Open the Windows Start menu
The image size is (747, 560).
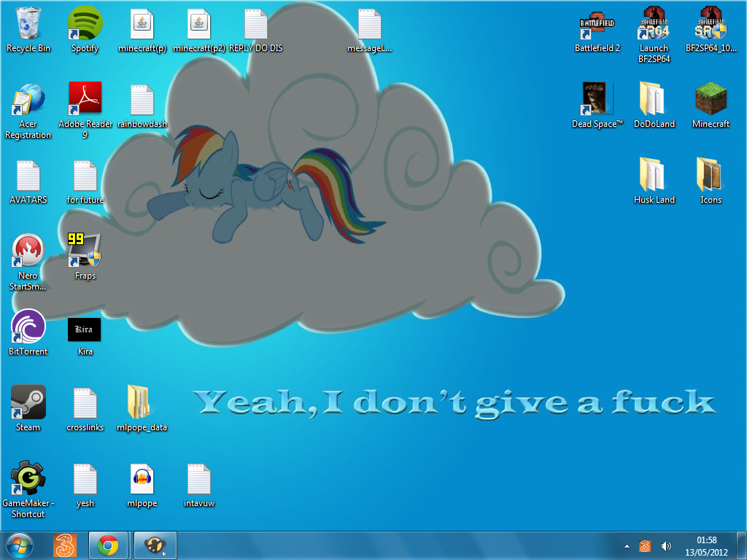click(x=19, y=545)
